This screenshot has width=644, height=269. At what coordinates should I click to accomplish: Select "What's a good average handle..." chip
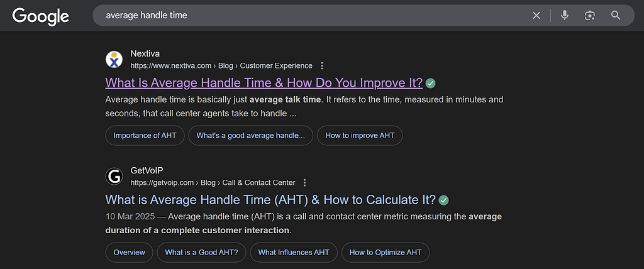pyautogui.click(x=250, y=136)
